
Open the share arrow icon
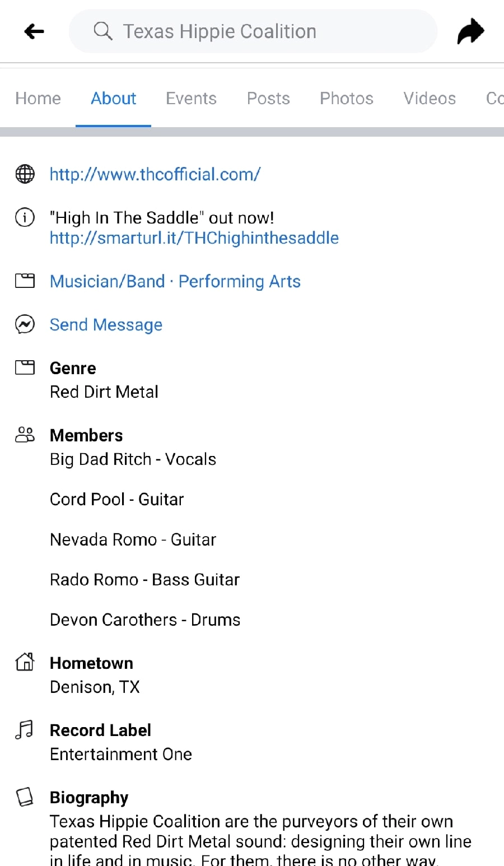click(x=470, y=31)
